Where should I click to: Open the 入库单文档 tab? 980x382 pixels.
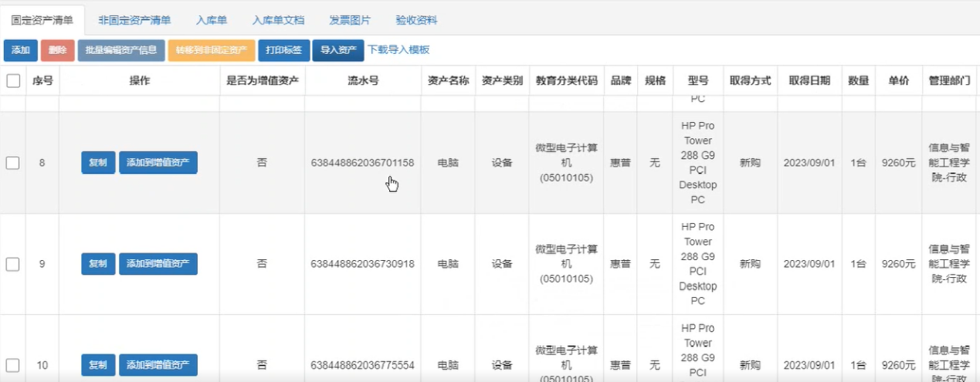[x=278, y=20]
